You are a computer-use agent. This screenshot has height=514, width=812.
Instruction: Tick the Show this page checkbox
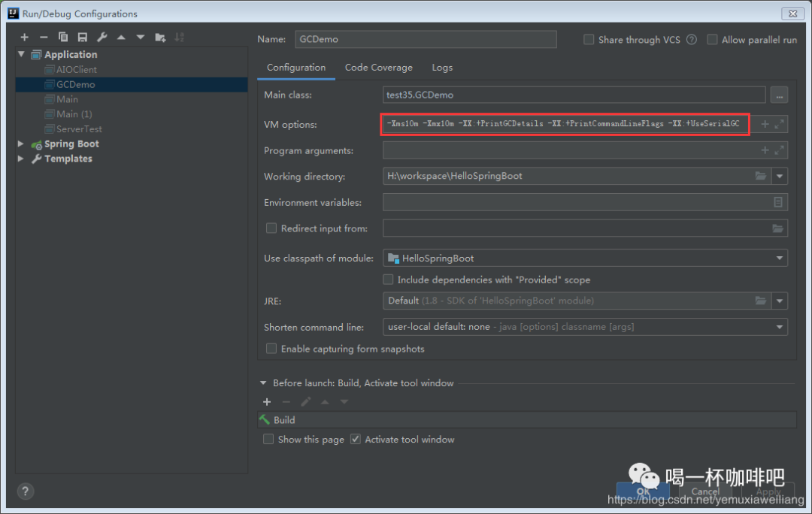268,439
